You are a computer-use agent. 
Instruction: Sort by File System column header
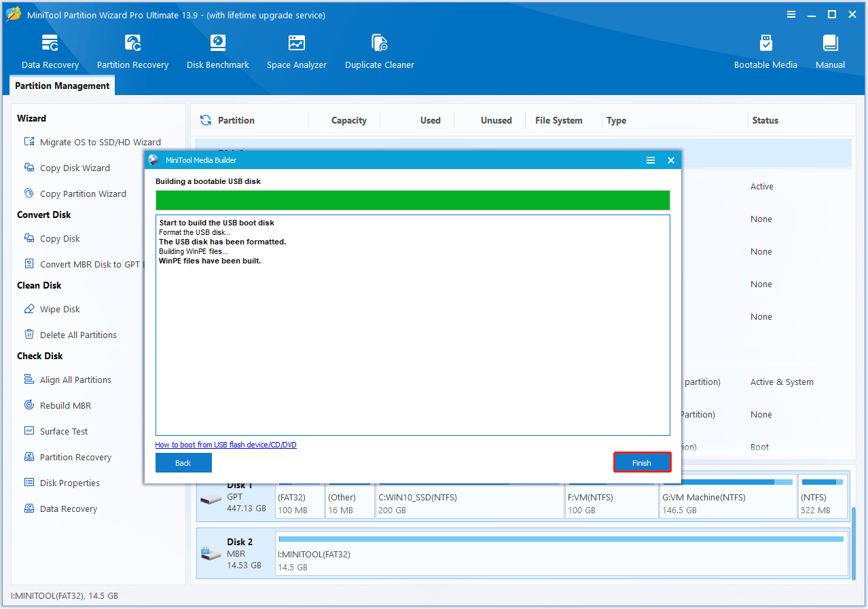pos(558,120)
